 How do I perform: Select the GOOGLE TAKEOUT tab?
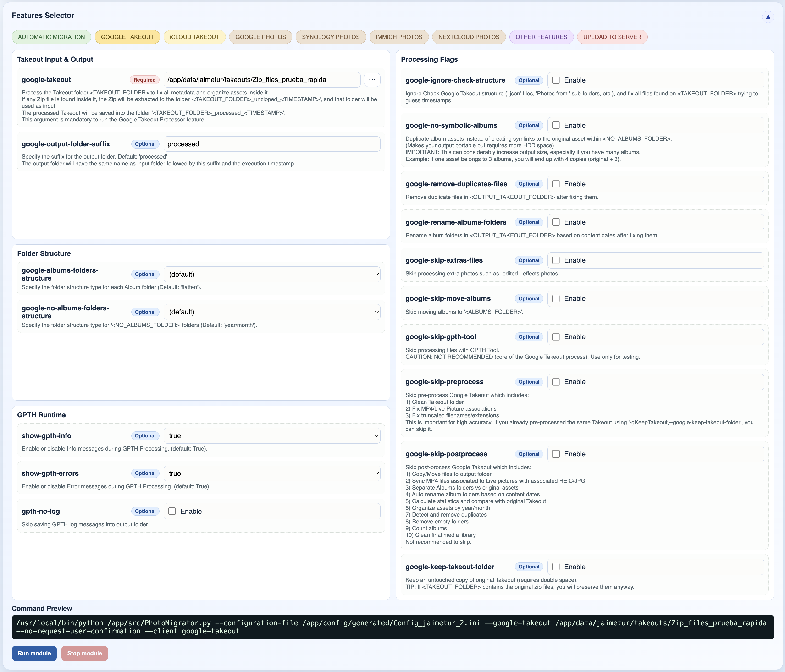[x=127, y=37]
